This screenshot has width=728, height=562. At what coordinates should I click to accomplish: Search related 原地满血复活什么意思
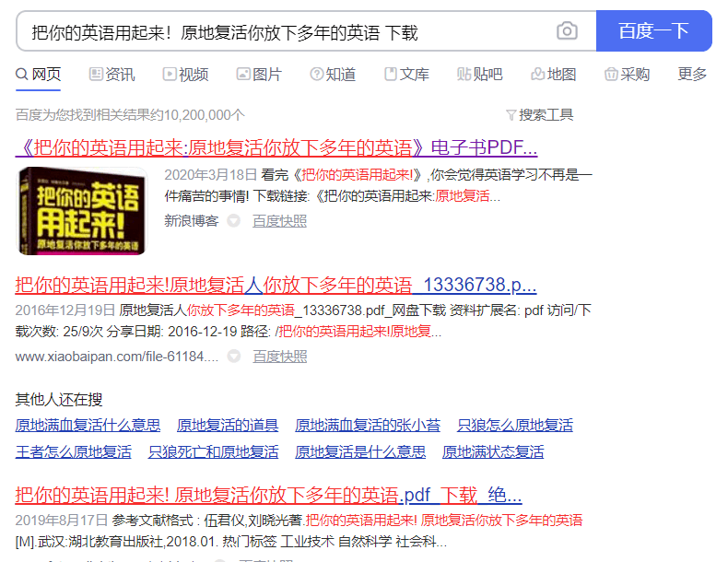pos(88,425)
